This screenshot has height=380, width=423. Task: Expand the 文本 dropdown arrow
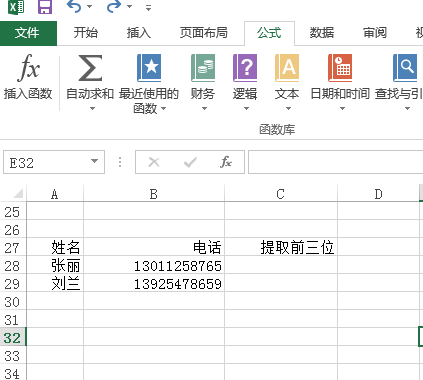coord(288,108)
